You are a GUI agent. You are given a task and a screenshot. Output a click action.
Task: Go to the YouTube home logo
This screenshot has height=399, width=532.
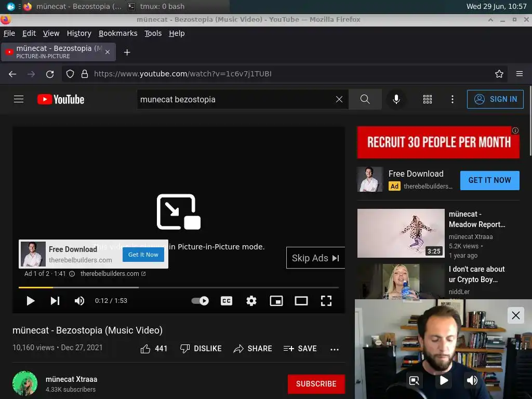point(61,99)
